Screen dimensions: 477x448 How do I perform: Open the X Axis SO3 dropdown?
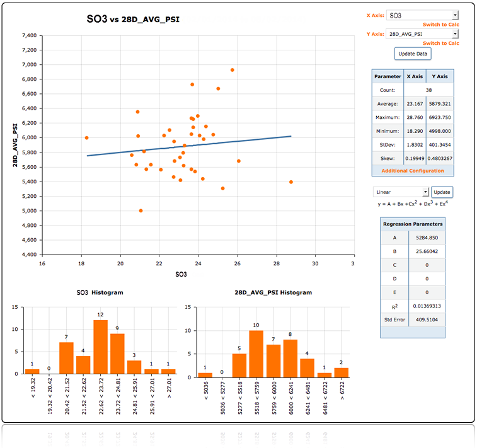[x=423, y=15]
